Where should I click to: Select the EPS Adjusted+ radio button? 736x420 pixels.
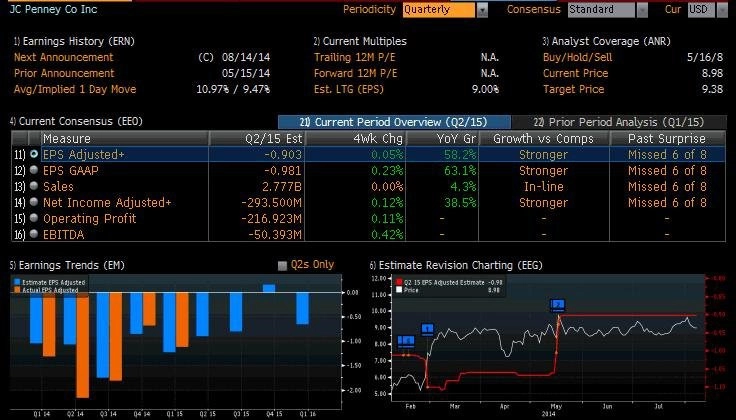point(34,154)
